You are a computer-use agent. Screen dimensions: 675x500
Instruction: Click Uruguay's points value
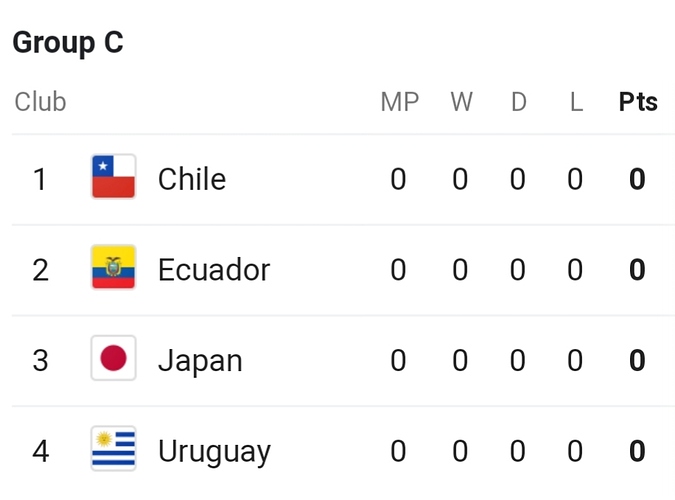(x=637, y=451)
